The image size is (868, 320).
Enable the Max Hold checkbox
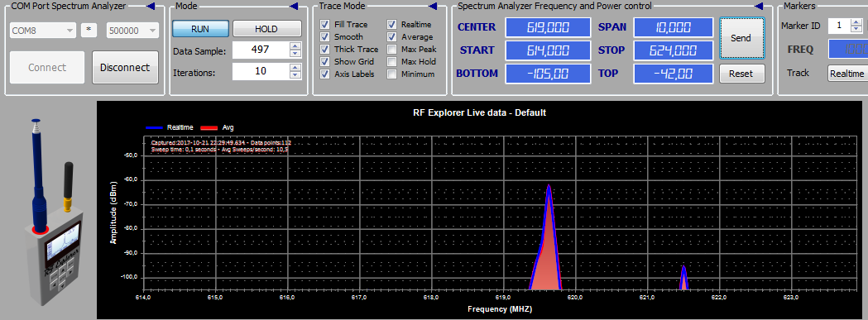click(x=392, y=61)
